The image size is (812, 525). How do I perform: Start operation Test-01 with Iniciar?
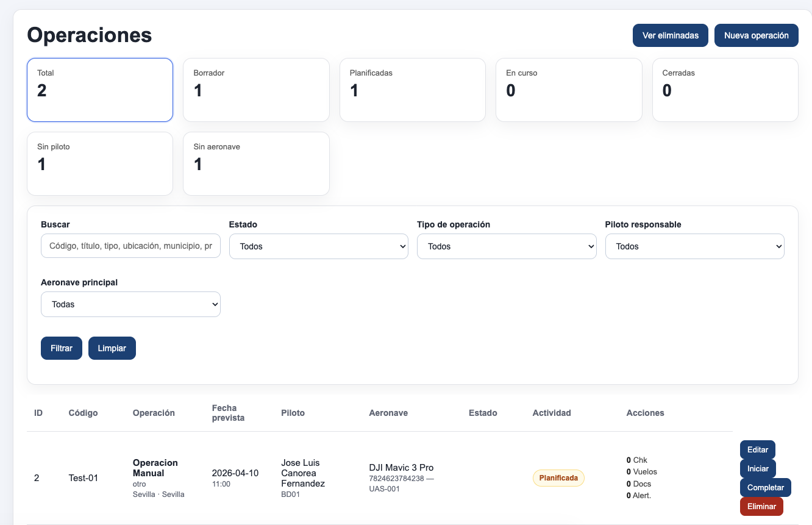758,468
